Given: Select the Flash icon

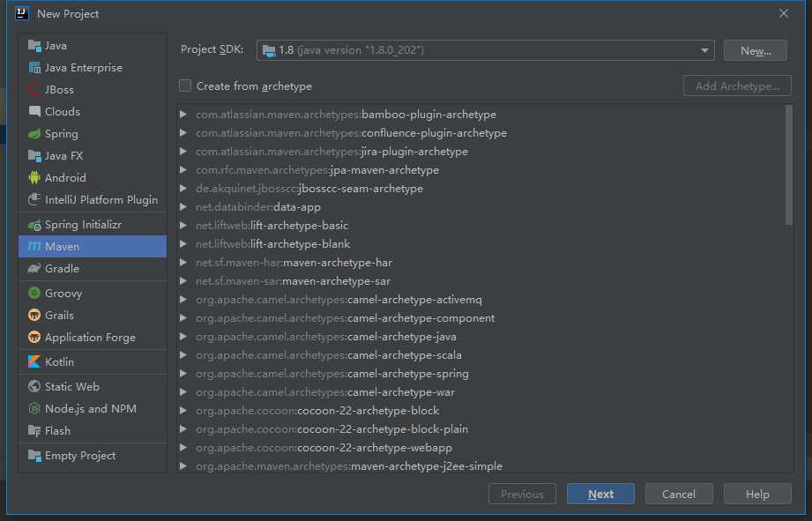Looking at the screenshot, I should (x=34, y=430).
